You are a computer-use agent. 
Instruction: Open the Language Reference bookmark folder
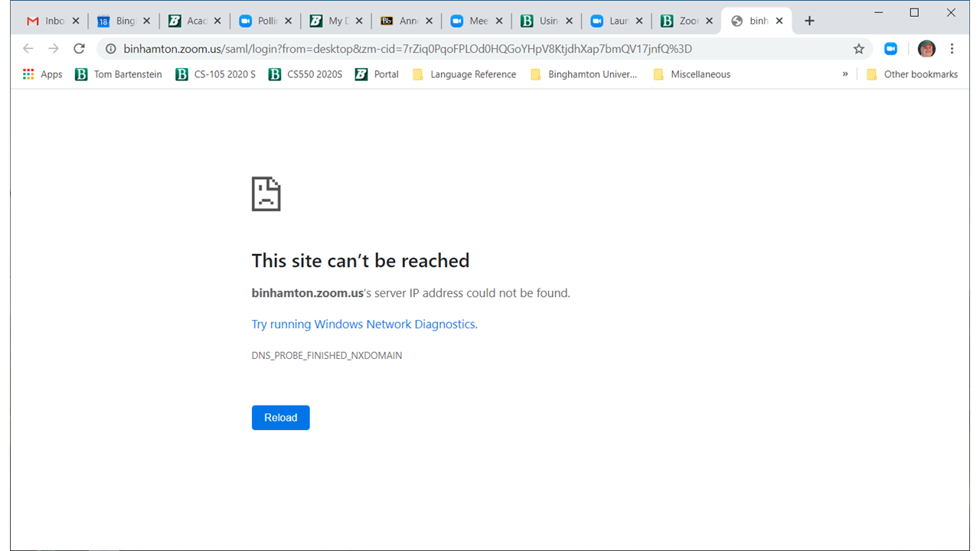(464, 74)
